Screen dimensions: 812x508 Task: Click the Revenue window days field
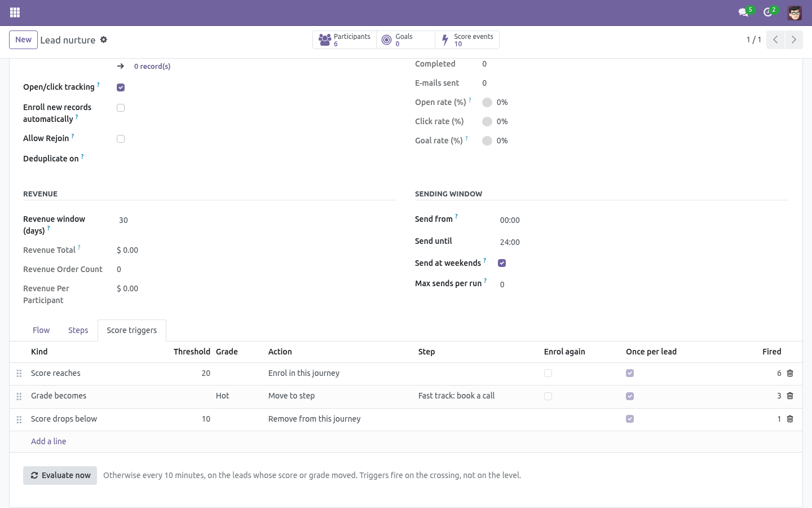257,220
